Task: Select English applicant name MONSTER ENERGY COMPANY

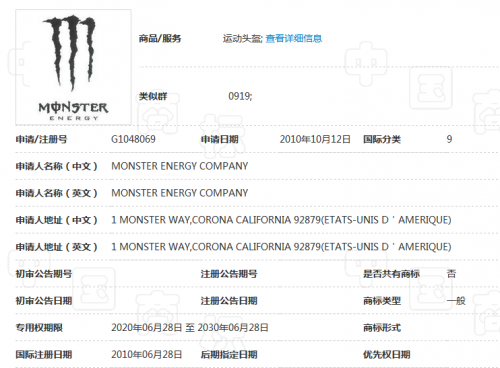Action: pos(180,193)
